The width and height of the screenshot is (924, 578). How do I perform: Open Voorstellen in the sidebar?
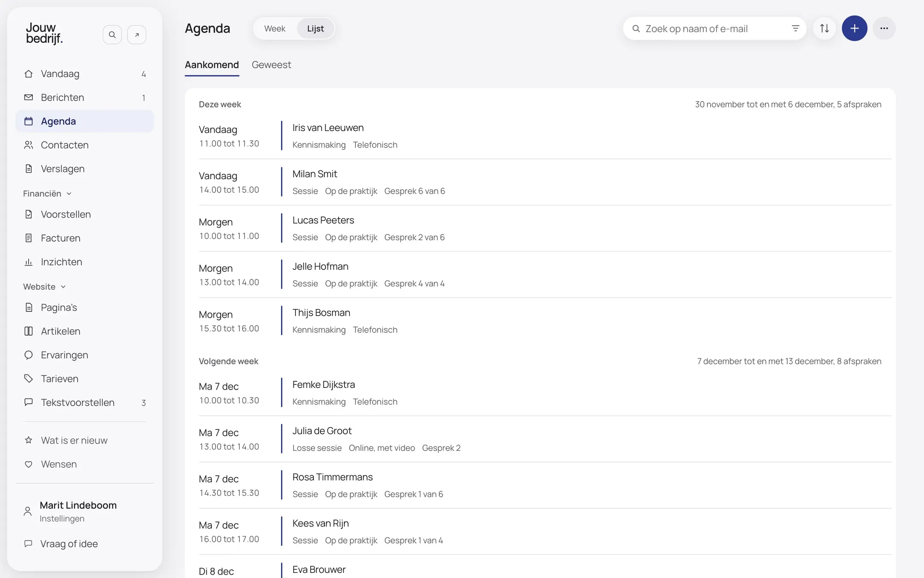pyautogui.click(x=85, y=214)
